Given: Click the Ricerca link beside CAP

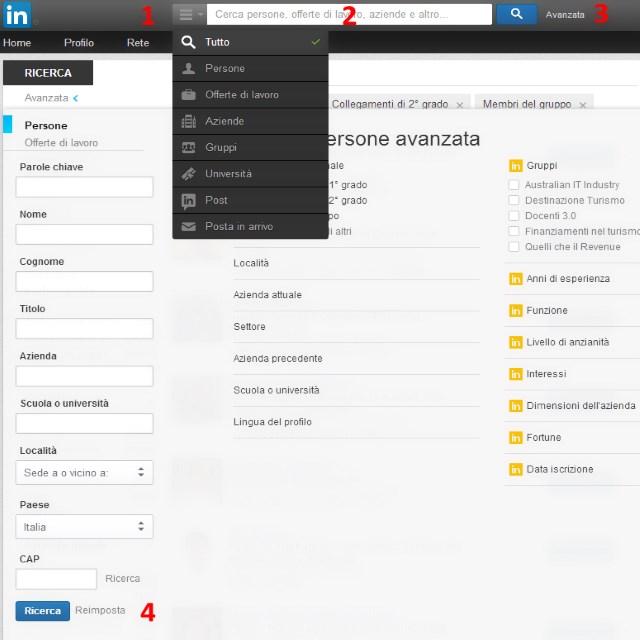Looking at the screenshot, I should click(x=122, y=578).
